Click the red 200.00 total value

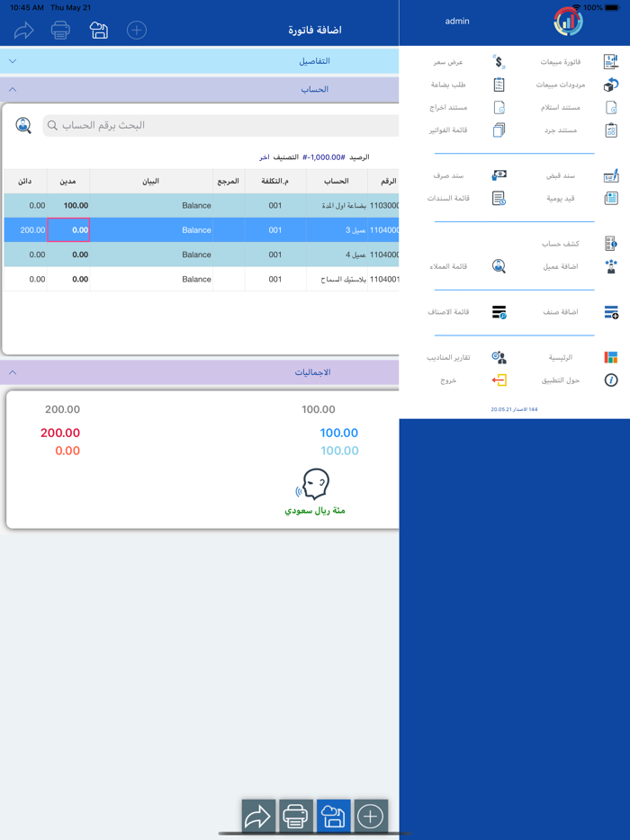(x=60, y=433)
